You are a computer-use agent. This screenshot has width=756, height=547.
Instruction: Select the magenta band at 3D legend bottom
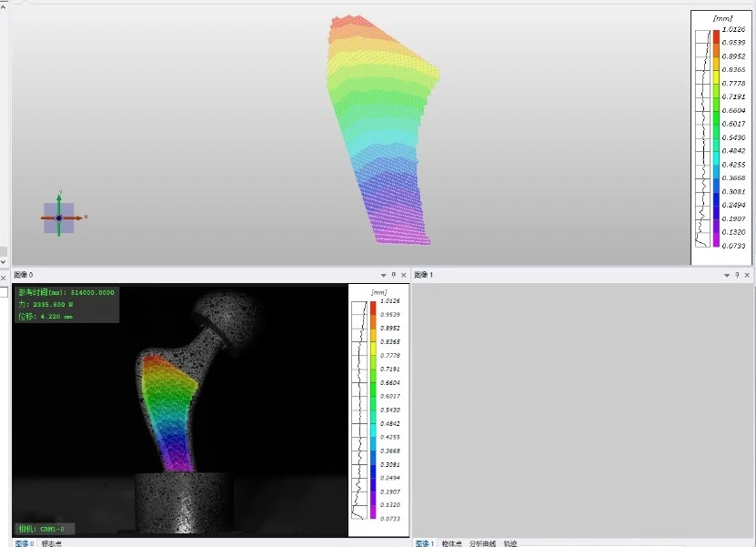716,239
